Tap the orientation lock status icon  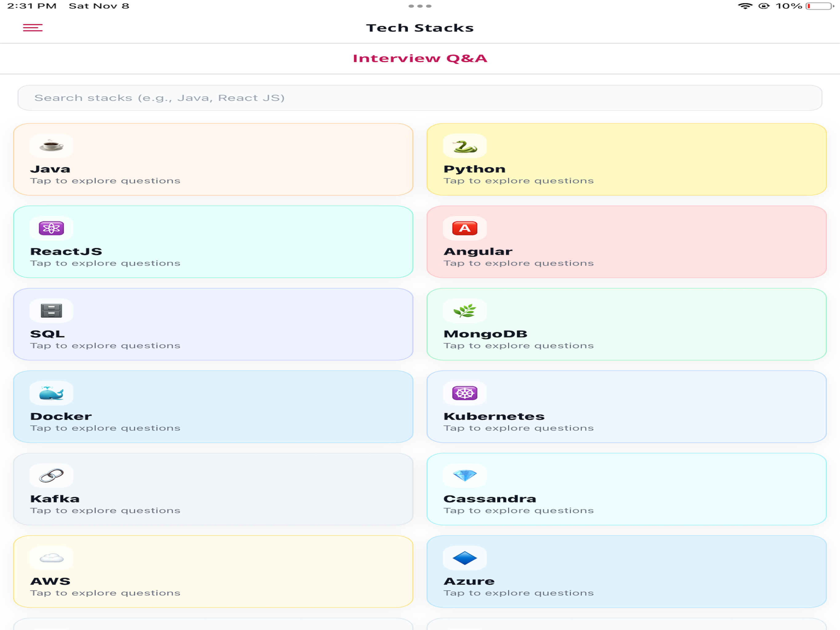coord(764,6)
